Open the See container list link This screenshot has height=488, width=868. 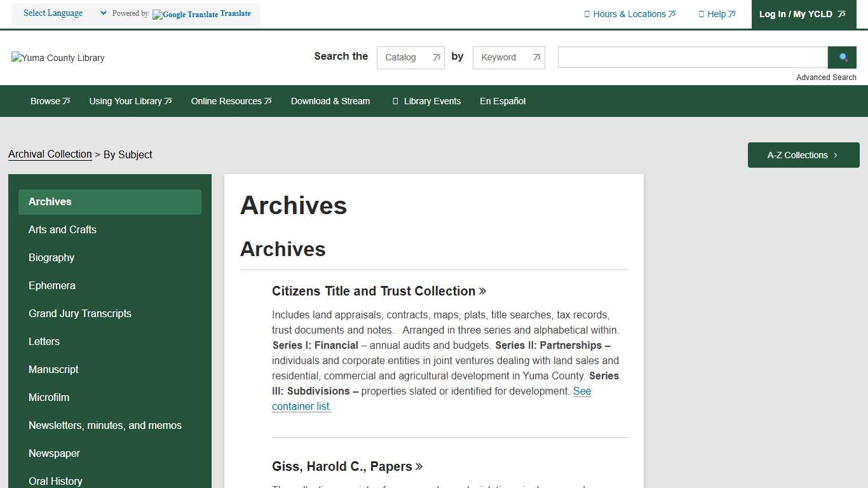(x=301, y=405)
